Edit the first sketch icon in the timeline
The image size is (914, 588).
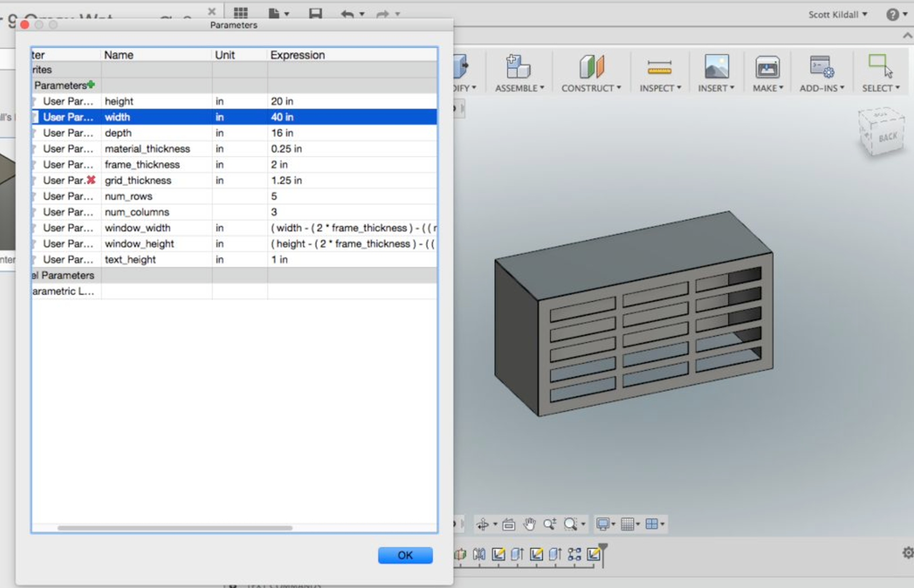[x=499, y=555]
